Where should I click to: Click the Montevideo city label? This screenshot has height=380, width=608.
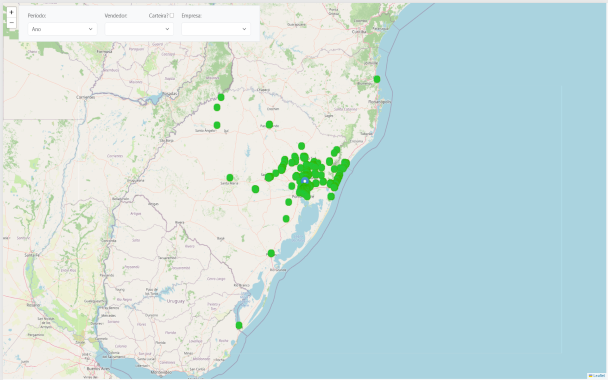[161, 372]
